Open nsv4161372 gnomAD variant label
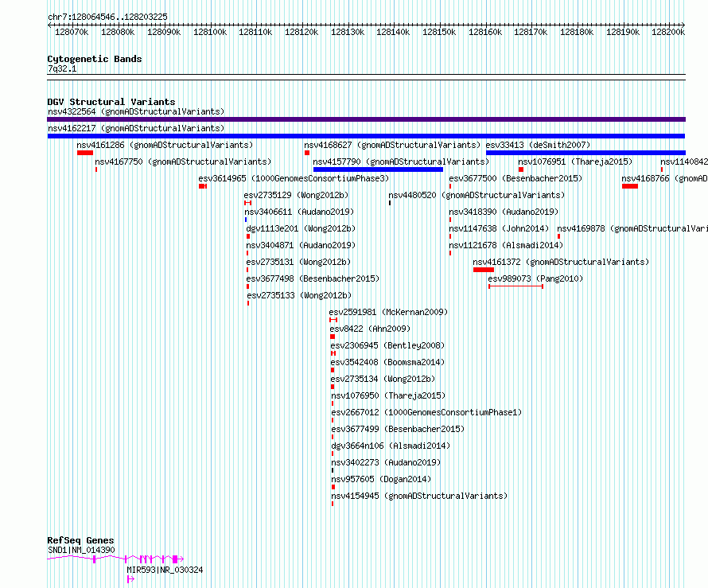Screen dimensions: 708x588 (561, 262)
